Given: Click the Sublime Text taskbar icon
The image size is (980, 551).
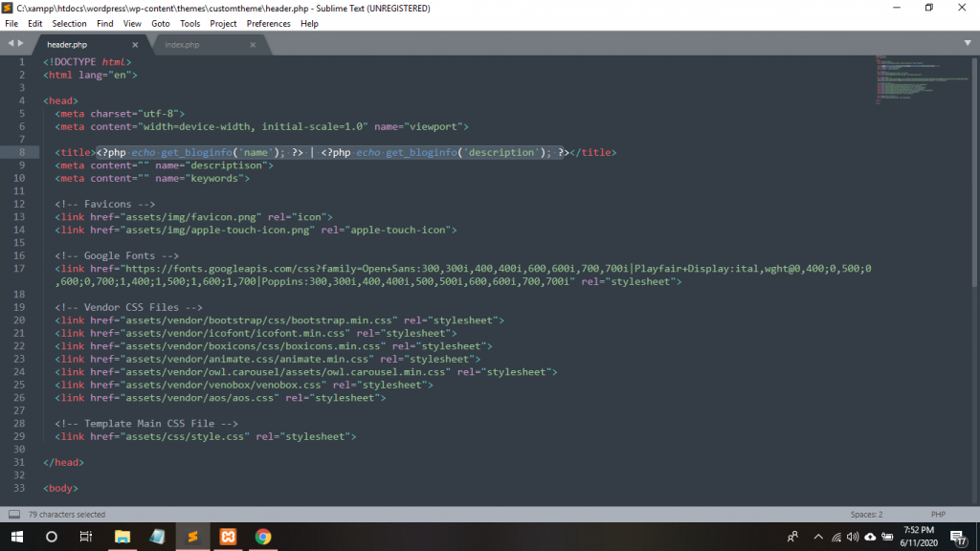Looking at the screenshot, I should pos(192,537).
